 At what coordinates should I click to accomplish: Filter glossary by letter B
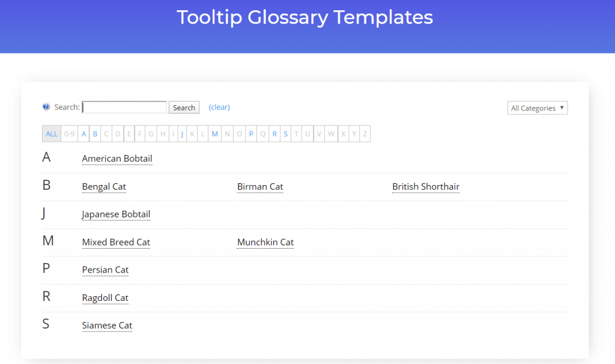coord(95,133)
